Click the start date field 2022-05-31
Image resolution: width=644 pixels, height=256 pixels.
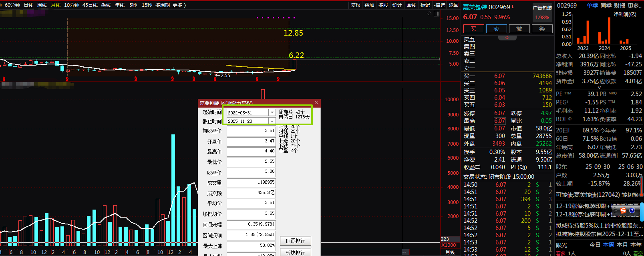[248, 113]
